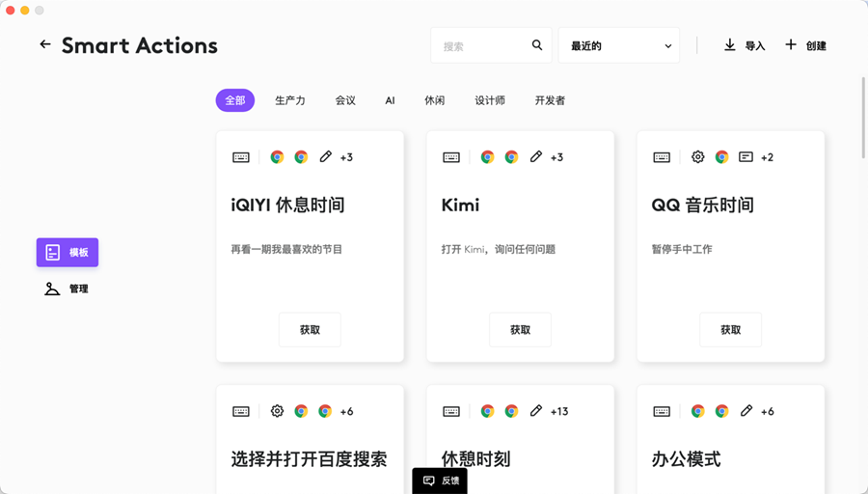Screen dimensions: 868x494
Task: Click the keyboard icon on 选择并打开百度搜索 card
Action: coord(241,411)
